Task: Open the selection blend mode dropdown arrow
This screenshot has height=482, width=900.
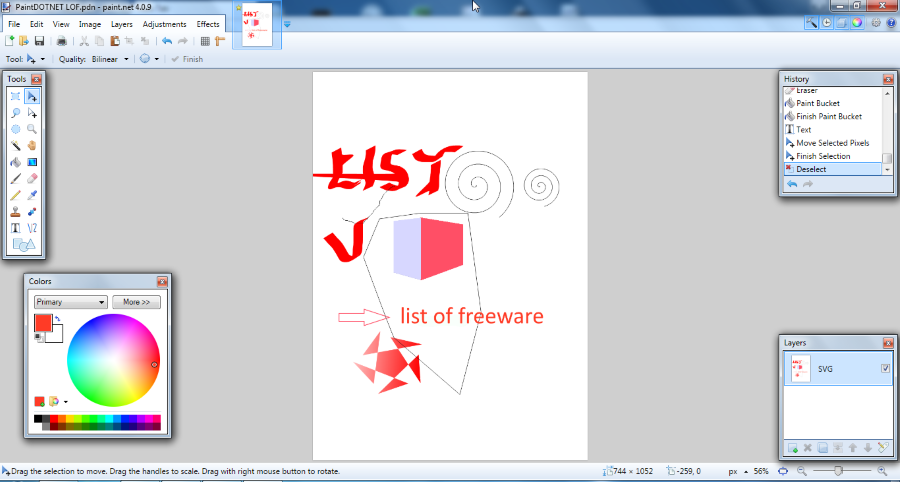Action: coord(157,59)
